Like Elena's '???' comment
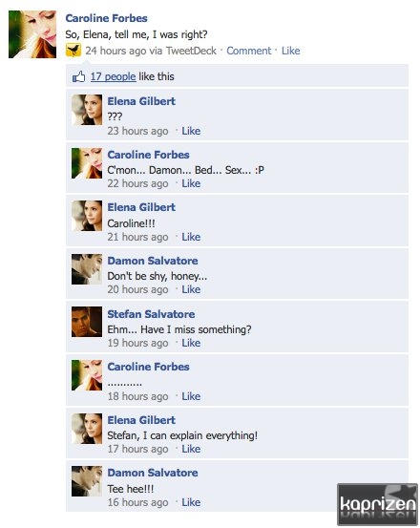The height and width of the screenshot is (528, 420). click(x=191, y=131)
